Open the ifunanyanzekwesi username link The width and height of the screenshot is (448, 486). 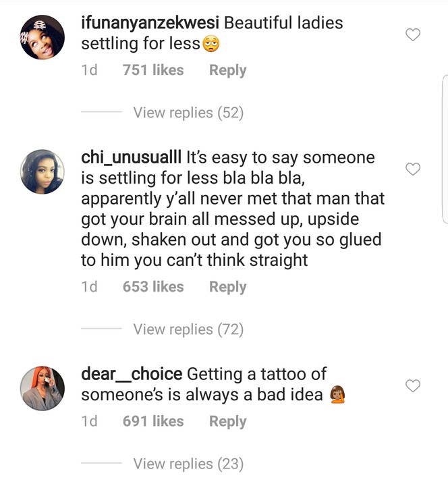click(x=150, y=23)
